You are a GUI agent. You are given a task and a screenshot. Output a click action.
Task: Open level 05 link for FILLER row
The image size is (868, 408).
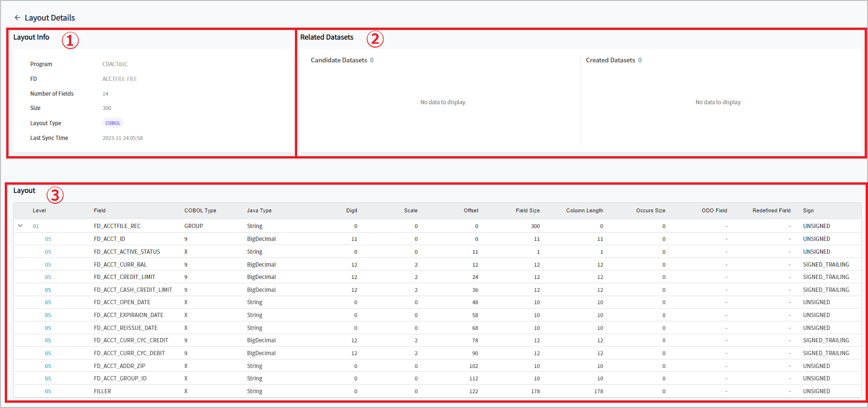(x=48, y=391)
